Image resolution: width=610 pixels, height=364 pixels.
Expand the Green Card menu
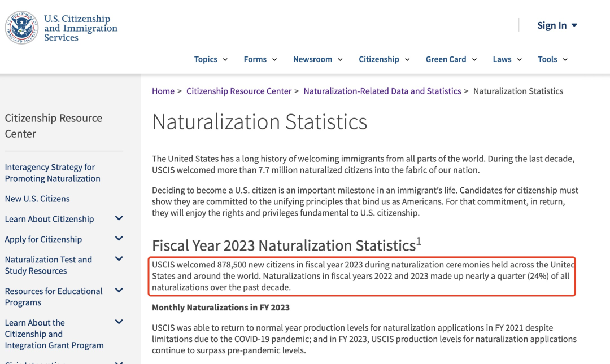click(x=451, y=59)
